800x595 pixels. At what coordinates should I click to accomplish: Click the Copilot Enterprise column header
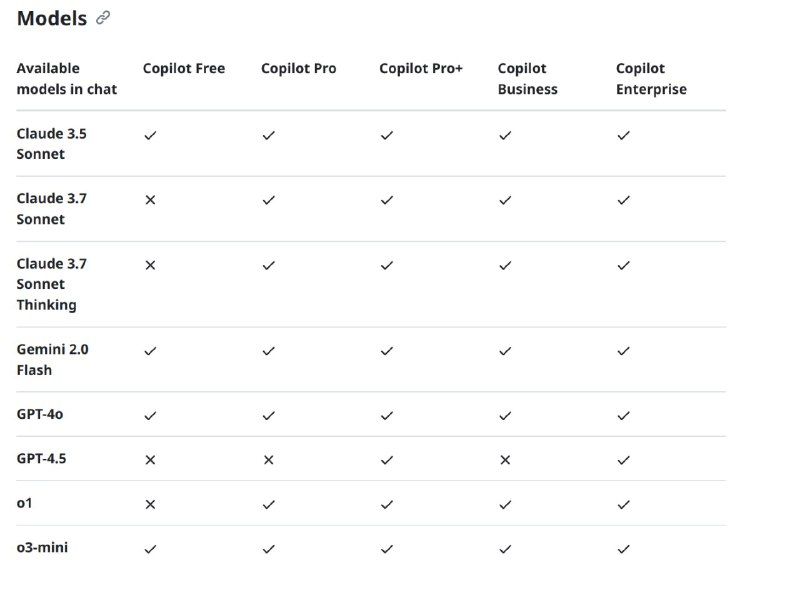coord(651,79)
